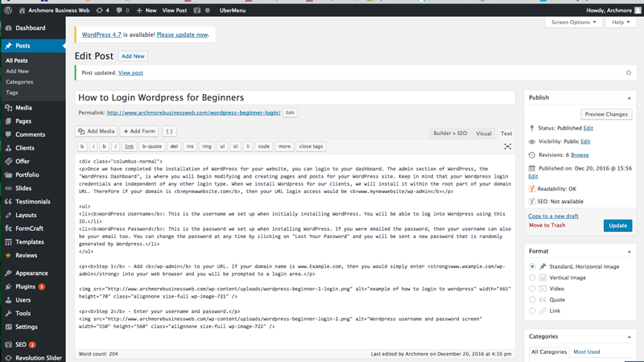Select Standard, Horizontal Image format

pyautogui.click(x=532, y=266)
